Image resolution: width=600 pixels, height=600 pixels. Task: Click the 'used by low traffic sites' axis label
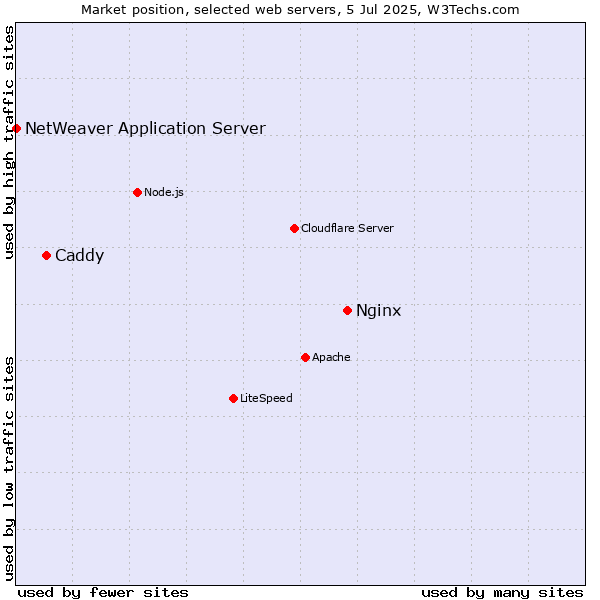9,469
